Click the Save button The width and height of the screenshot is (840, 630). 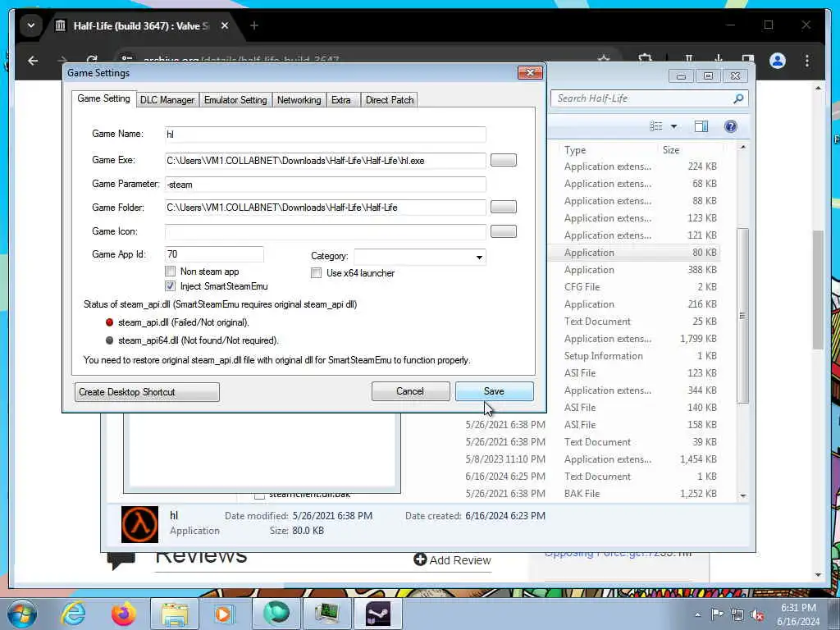(x=494, y=391)
